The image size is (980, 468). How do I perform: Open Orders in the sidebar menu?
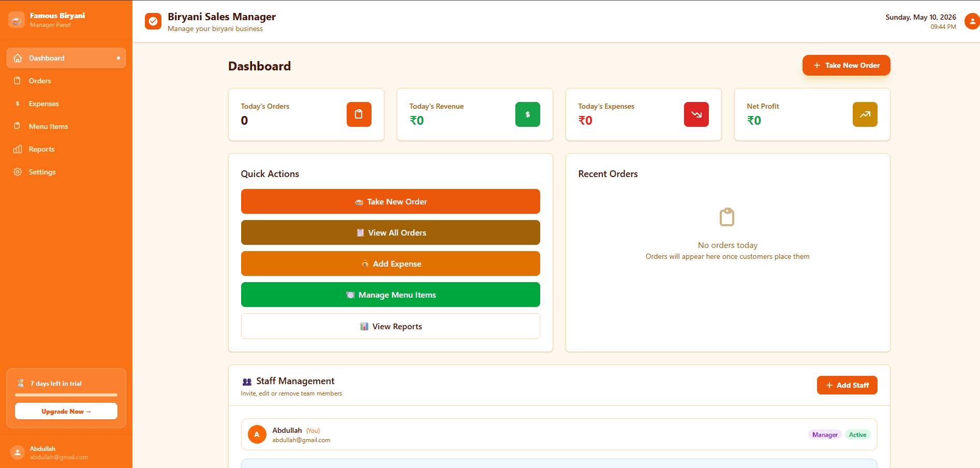[x=66, y=81]
